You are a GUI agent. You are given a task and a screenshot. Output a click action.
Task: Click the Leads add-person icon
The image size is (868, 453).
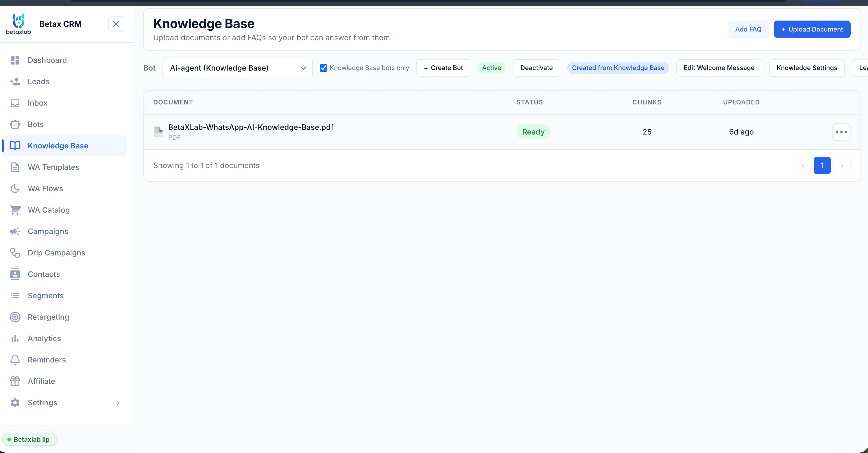coord(15,82)
